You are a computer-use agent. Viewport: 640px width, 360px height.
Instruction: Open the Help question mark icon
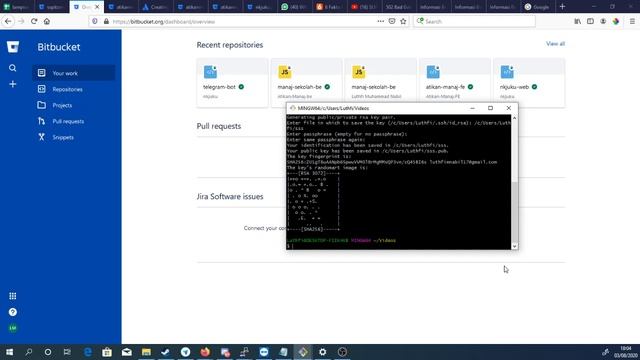pos(13,312)
